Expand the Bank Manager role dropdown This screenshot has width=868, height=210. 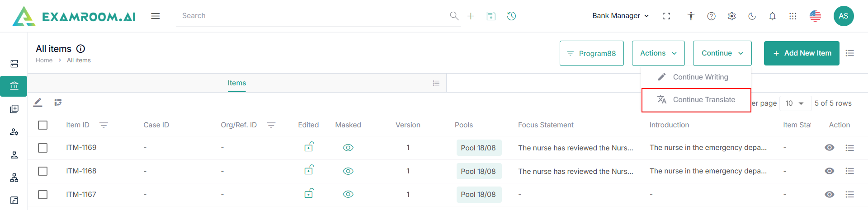pos(620,16)
